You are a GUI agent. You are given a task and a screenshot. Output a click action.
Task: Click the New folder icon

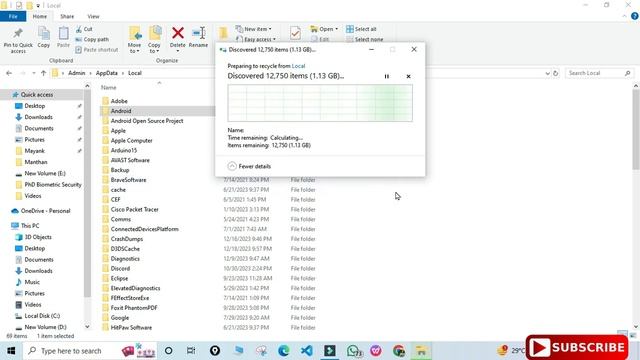(223, 33)
